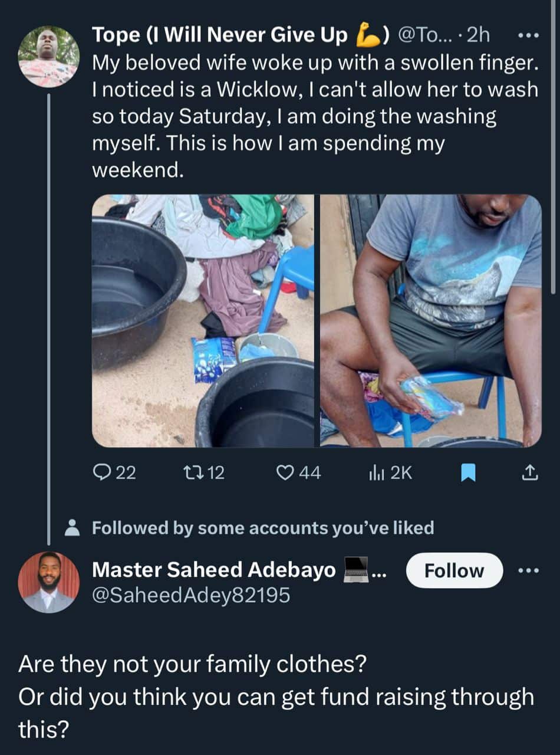Open Tope's profile picture

[x=49, y=57]
